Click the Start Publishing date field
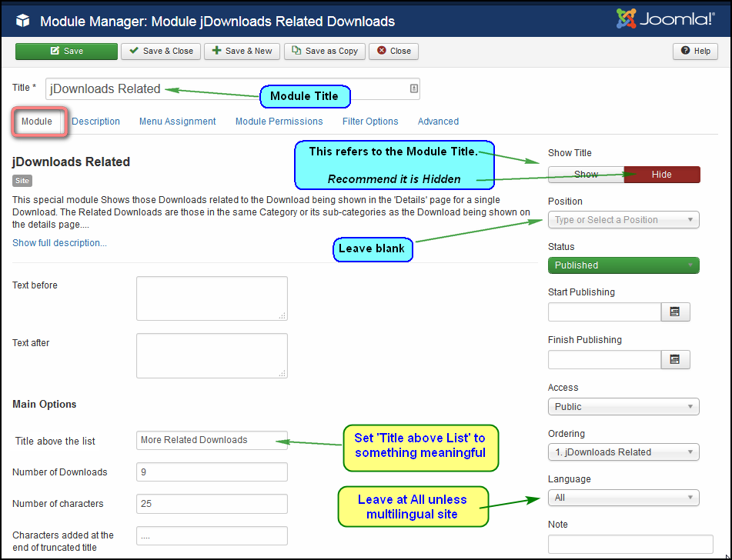The image size is (732, 560). point(604,312)
